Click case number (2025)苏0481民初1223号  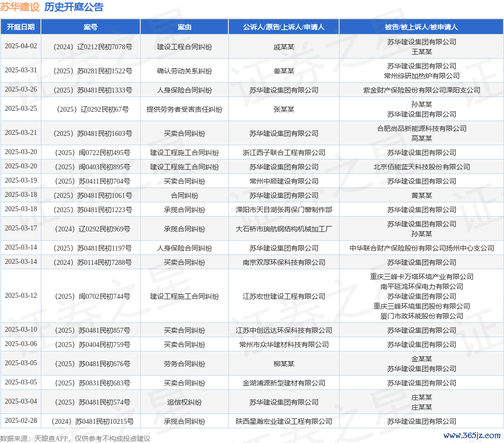coord(93,210)
